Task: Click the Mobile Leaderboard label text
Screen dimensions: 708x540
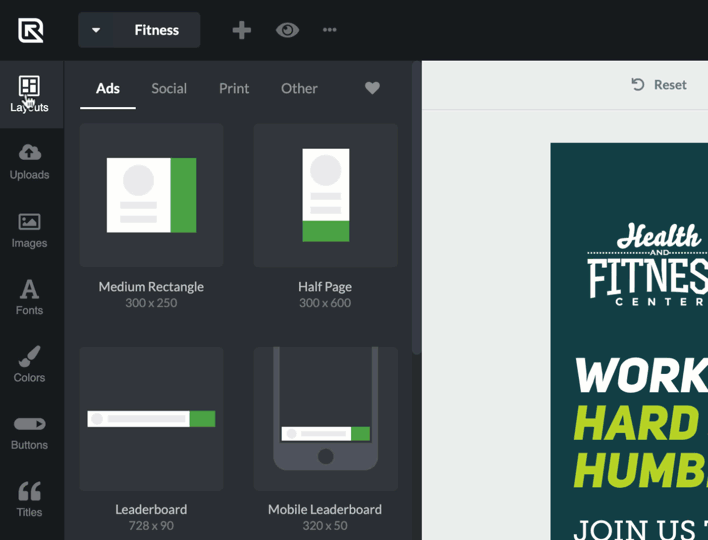Action: [325, 510]
